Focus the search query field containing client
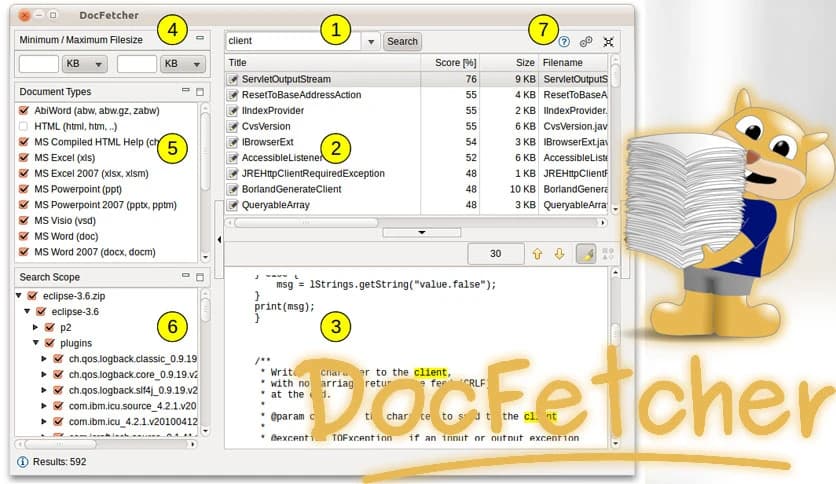The width and height of the screenshot is (836, 484). [294, 41]
